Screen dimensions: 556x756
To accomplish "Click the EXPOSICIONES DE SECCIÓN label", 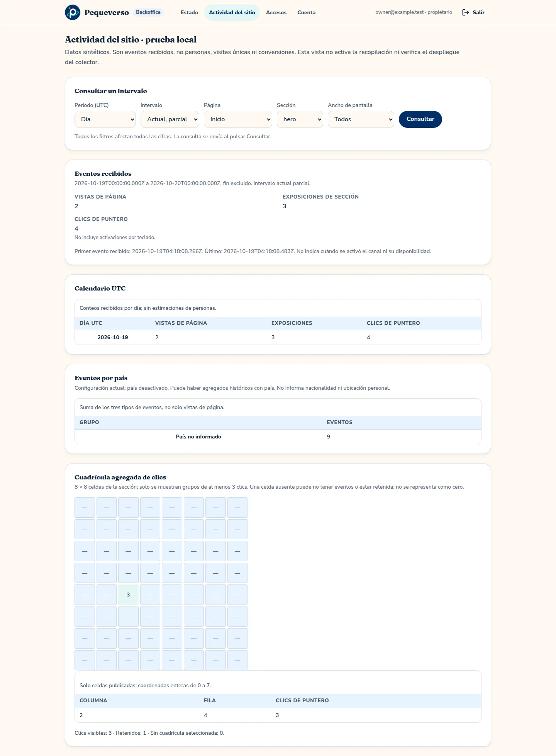I will point(320,197).
